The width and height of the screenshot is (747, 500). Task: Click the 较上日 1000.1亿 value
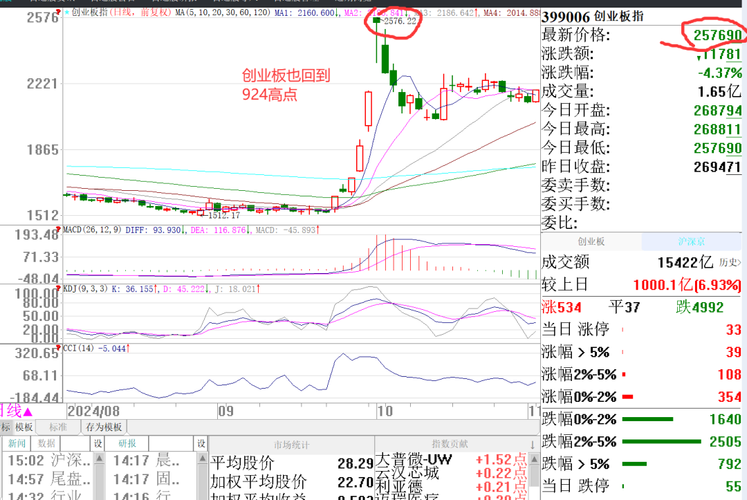[686, 285]
